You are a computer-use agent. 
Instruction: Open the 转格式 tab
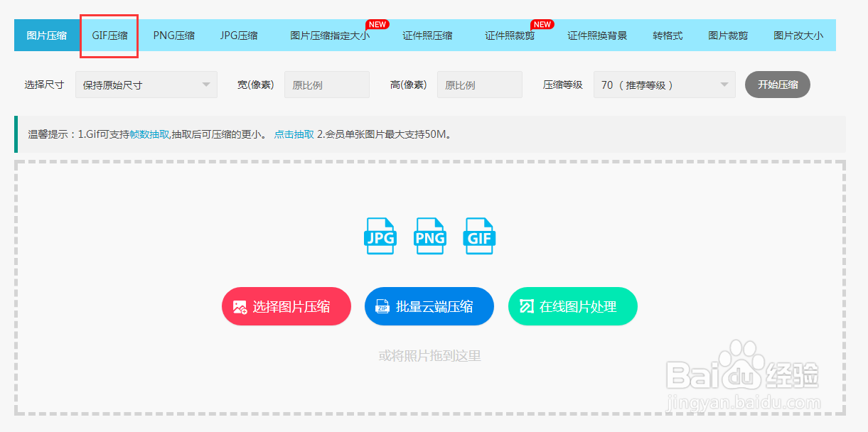[668, 35]
